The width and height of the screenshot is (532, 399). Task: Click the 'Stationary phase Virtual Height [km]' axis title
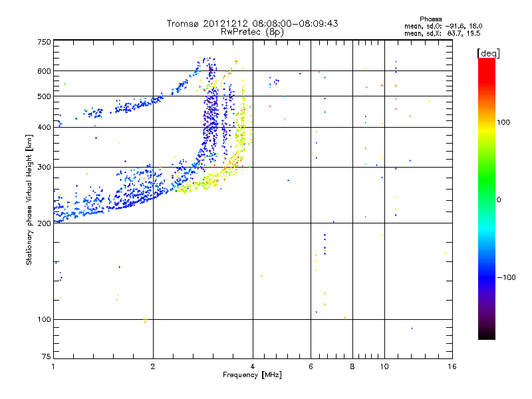(x=29, y=199)
